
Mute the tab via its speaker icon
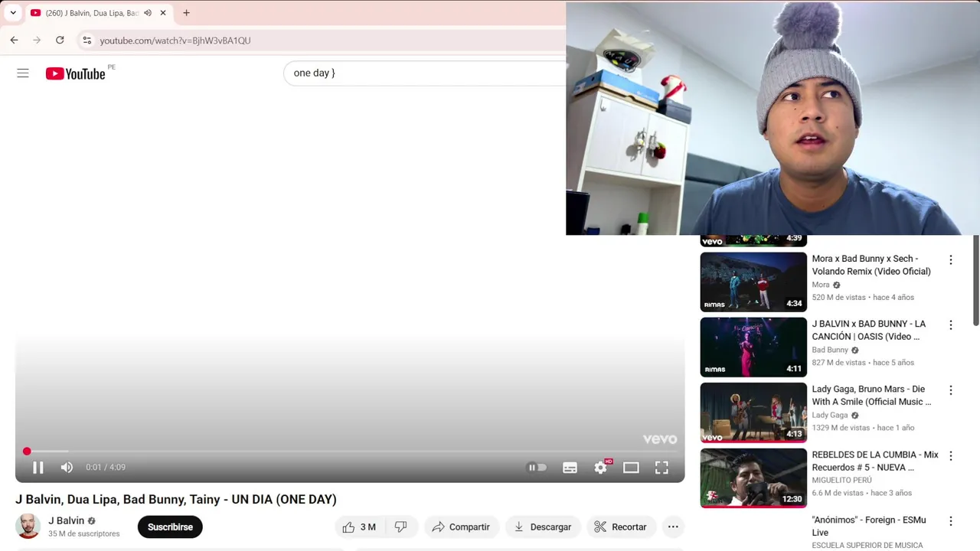tap(148, 13)
